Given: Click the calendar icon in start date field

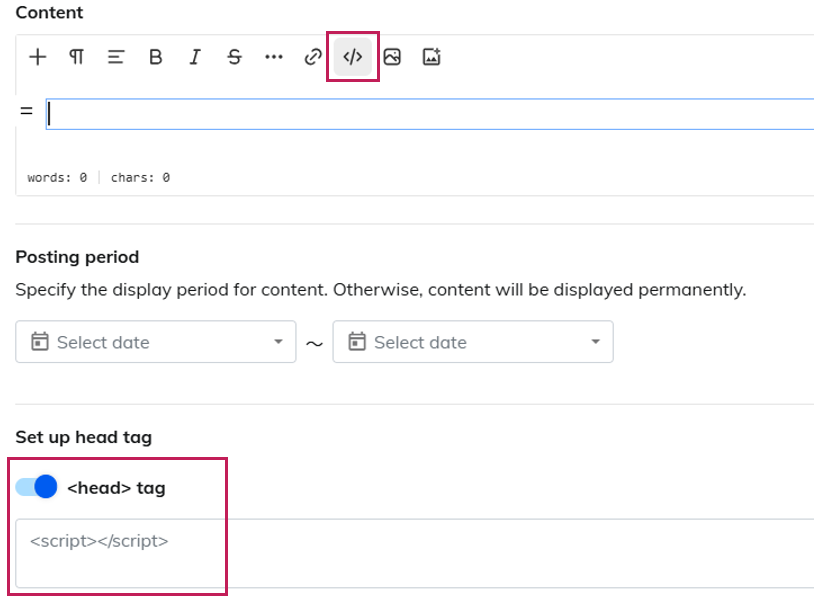Looking at the screenshot, I should coord(40,342).
